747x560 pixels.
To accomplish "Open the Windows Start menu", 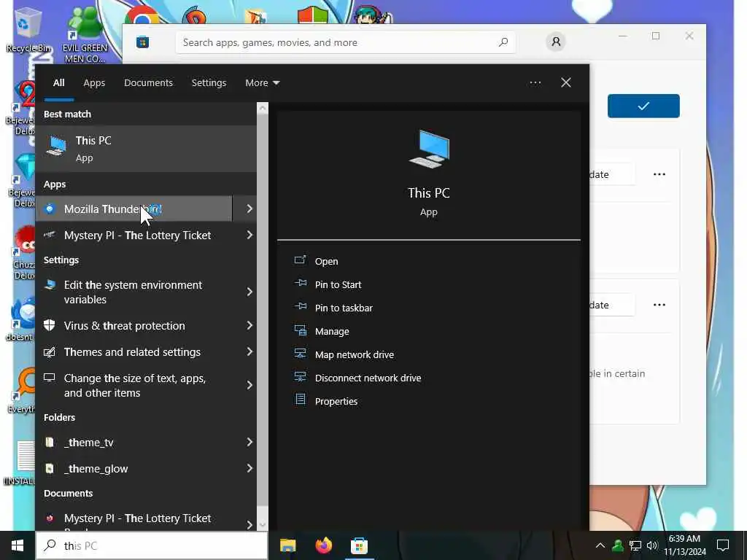I will [x=18, y=545].
